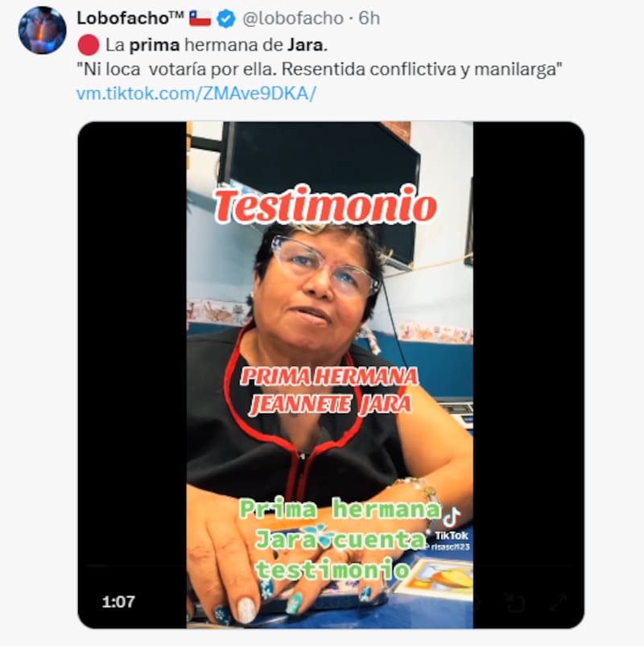The image size is (644, 646).
Task: Click the red circle emoji in tweet
Action: click(x=89, y=45)
